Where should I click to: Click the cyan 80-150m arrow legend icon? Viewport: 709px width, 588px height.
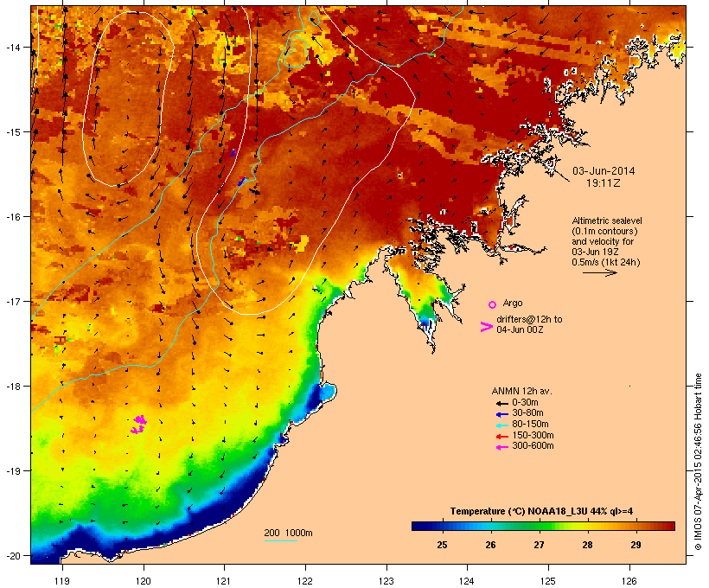click(501, 425)
